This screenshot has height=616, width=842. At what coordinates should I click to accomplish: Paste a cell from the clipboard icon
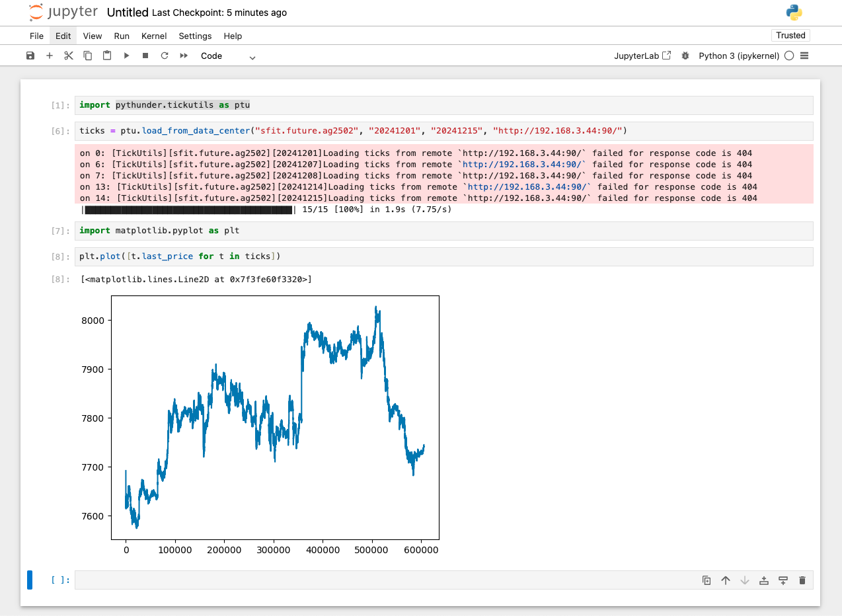(106, 56)
